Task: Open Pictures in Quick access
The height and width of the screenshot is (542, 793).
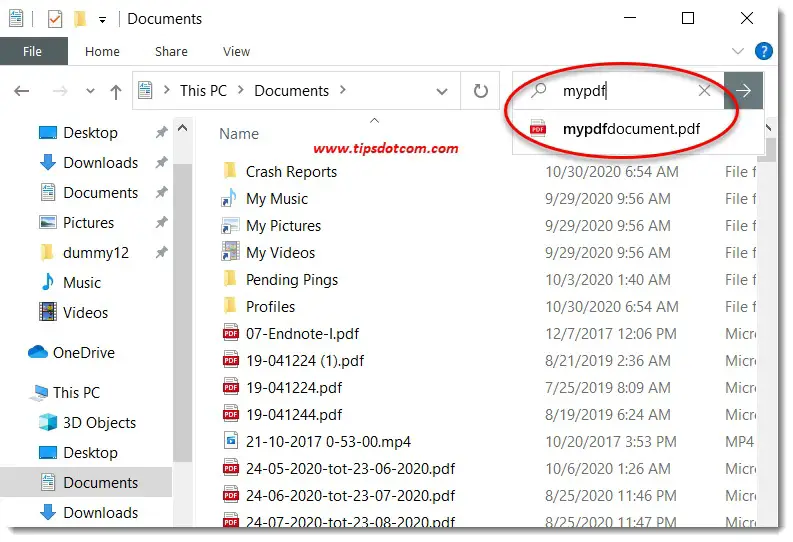Action: click(x=88, y=223)
